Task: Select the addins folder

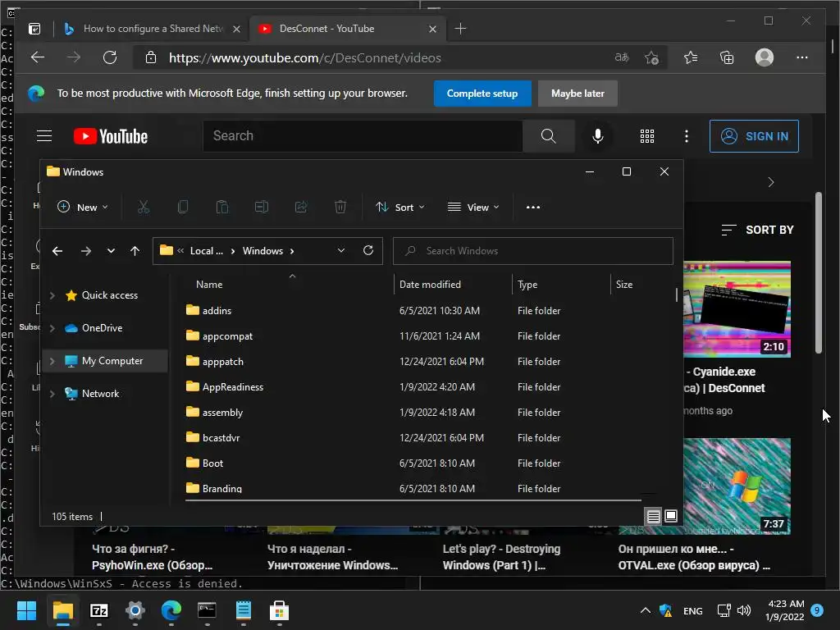Action: pyautogui.click(x=217, y=311)
